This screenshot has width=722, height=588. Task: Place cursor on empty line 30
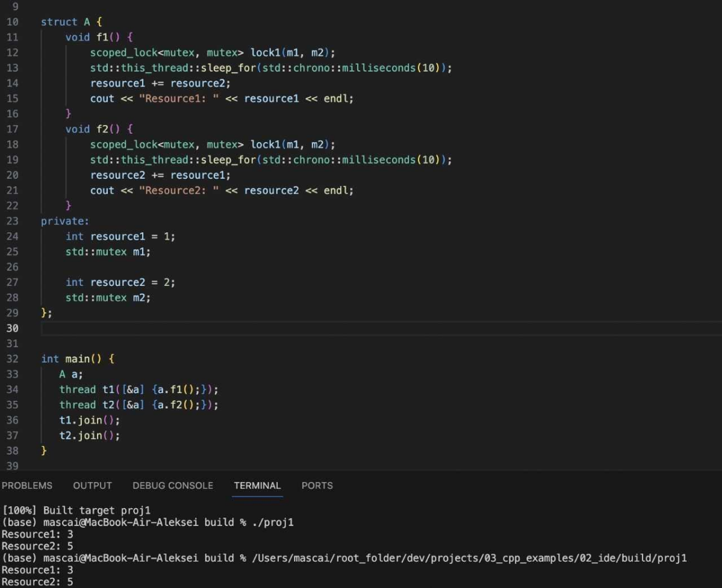click(241, 328)
